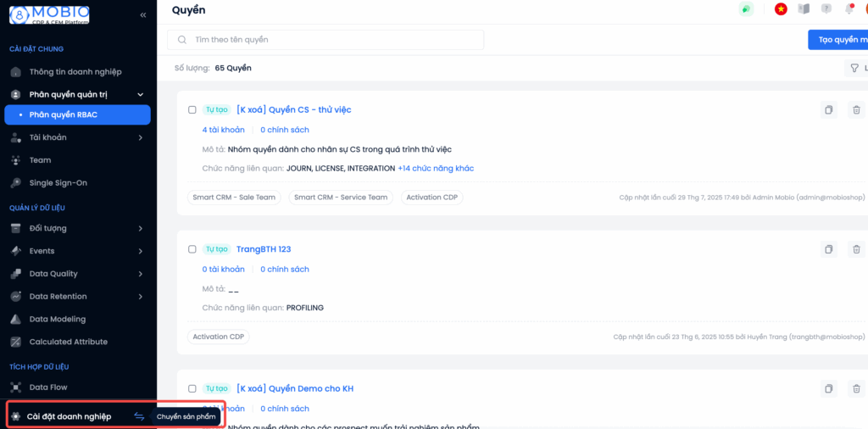This screenshot has height=429, width=868.
Task: Focus the Tìm theo tên quyền search box
Action: [331, 40]
